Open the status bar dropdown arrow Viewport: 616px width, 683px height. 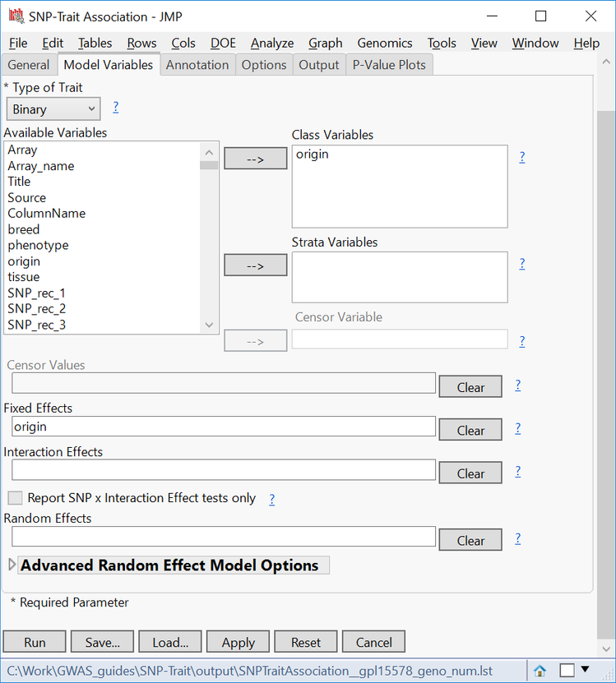coord(586,669)
